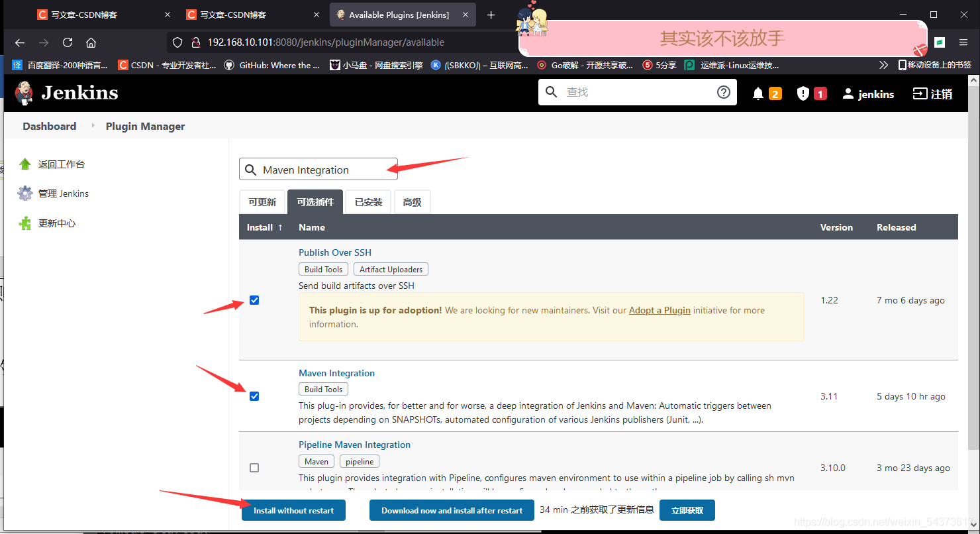Open 百度翻译 bookmark
The image size is (980, 534).
pos(60,65)
